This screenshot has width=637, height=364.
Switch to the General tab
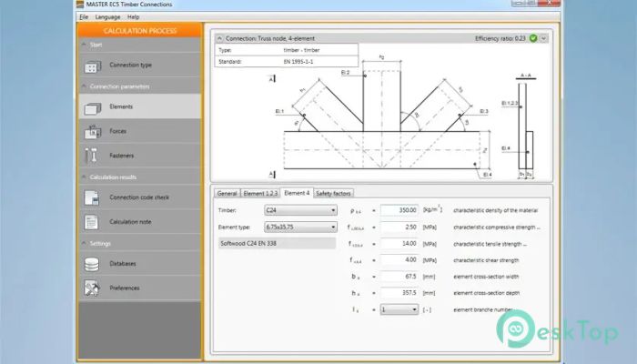coord(227,193)
